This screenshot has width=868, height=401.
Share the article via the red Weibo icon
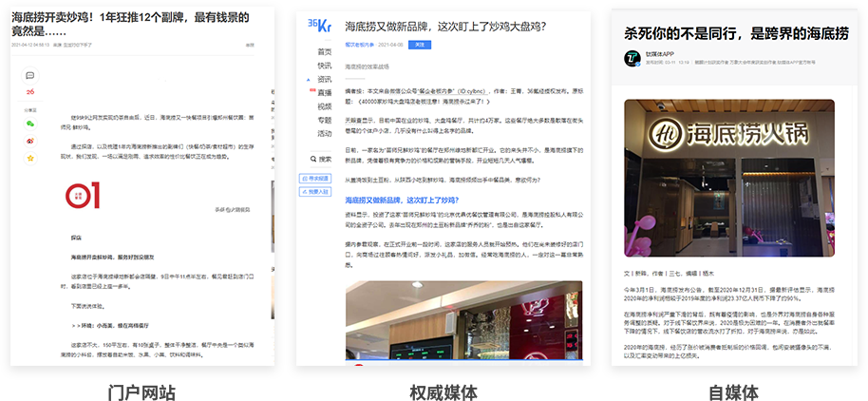pos(30,142)
